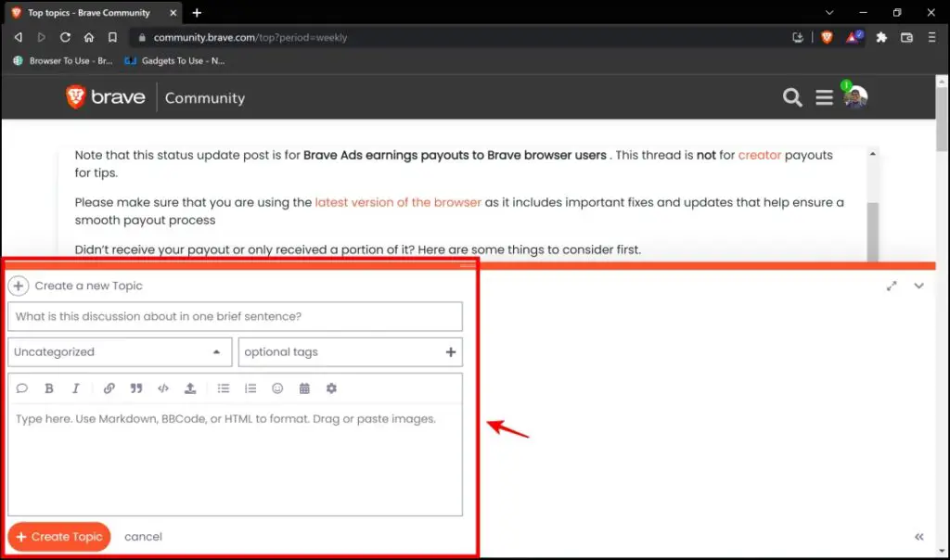Collapse the composer with the down chevron
Viewport: 950px width, 560px height.
point(919,286)
